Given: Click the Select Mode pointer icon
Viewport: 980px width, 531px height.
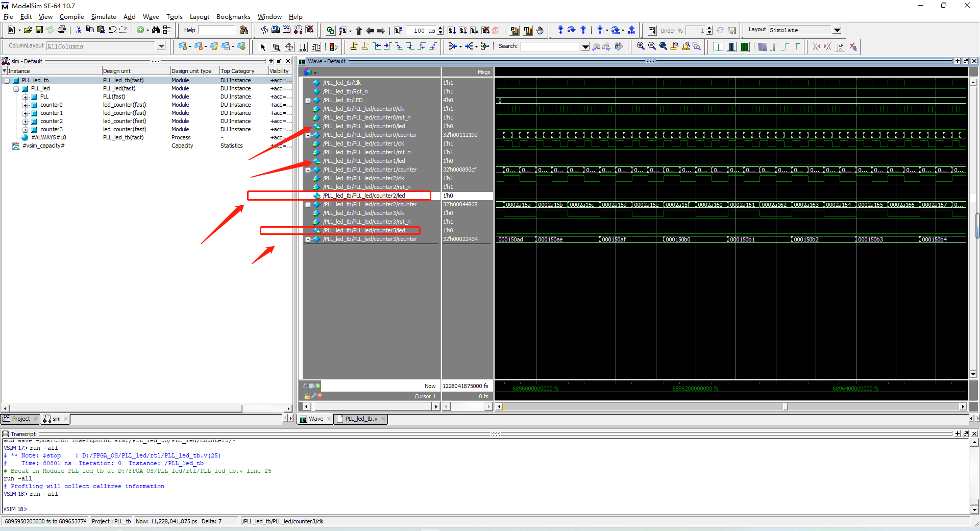Looking at the screenshot, I should click(263, 47).
